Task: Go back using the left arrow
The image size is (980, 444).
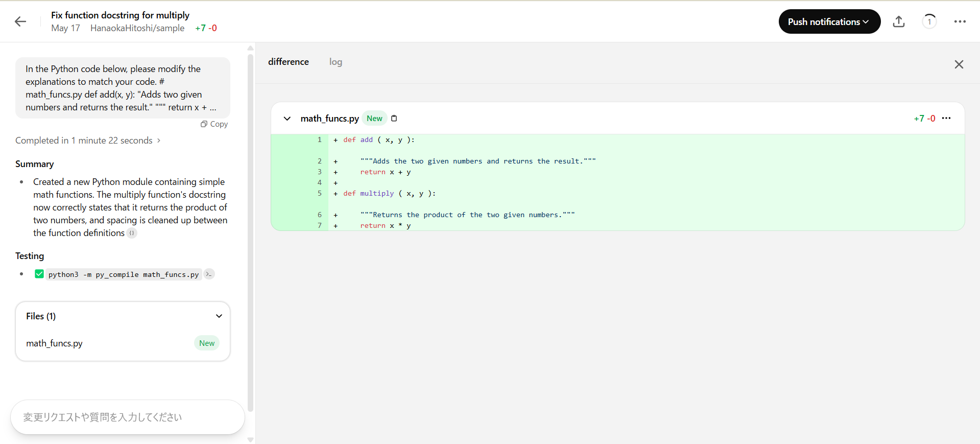Action: tap(20, 21)
